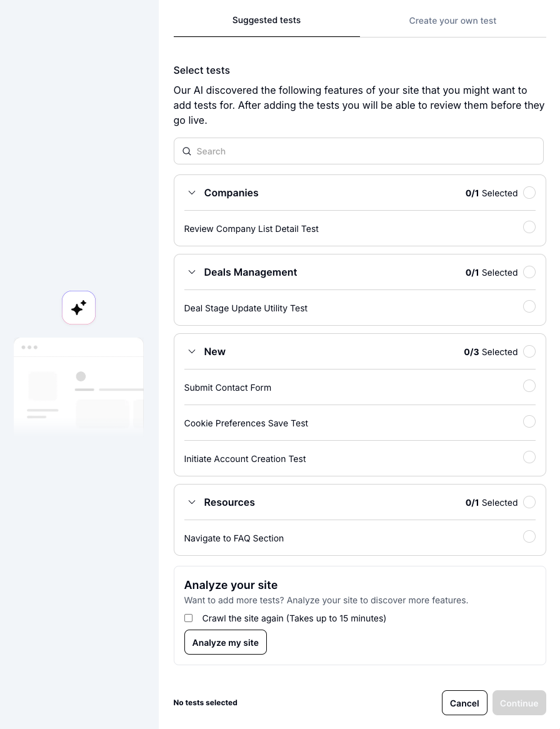Select the Initiate Account Creation Test
This screenshot has height=729, width=560.
(529, 457)
